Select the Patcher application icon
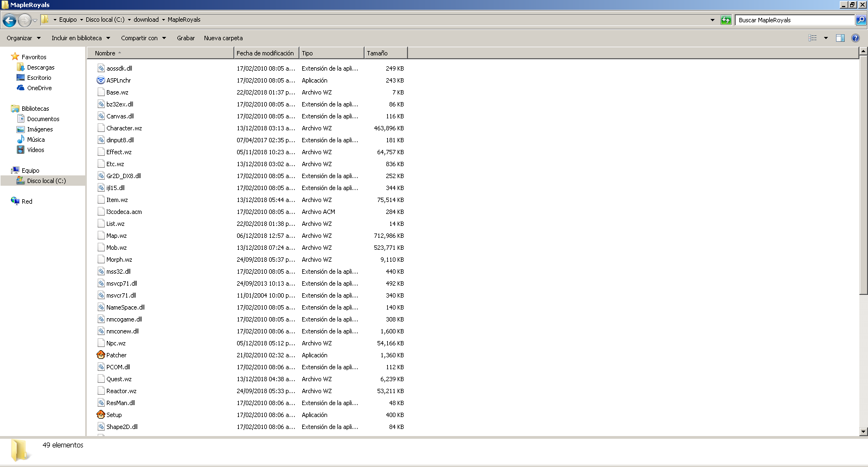This screenshot has height=467, width=868. coord(101,355)
